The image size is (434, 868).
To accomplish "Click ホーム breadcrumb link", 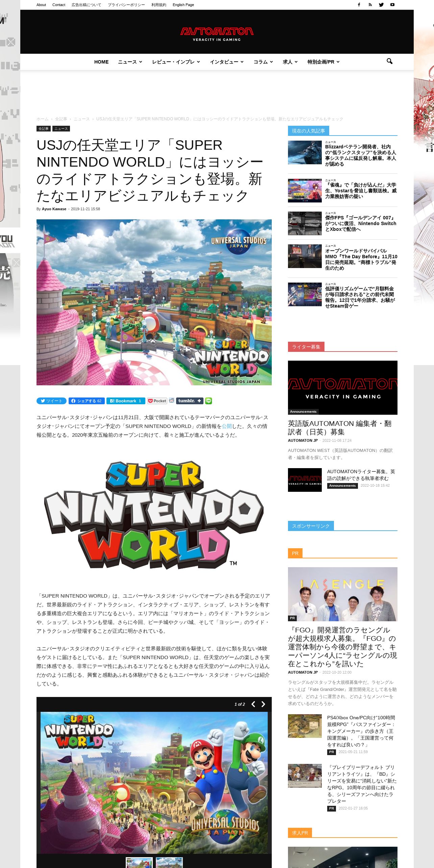I will [x=43, y=119].
